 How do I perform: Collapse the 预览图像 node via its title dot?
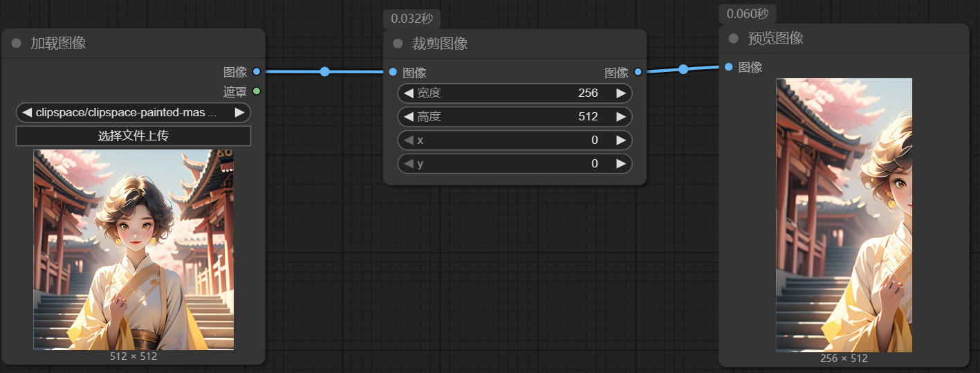(734, 38)
